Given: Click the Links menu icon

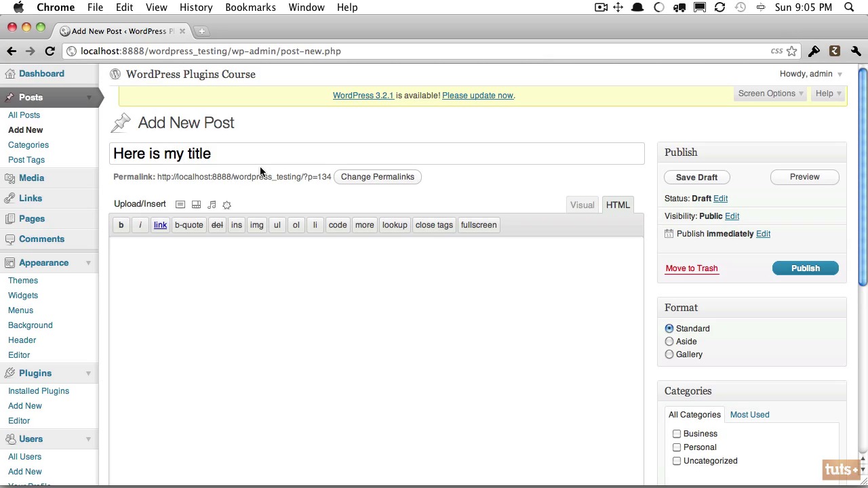Looking at the screenshot, I should 9,199.
